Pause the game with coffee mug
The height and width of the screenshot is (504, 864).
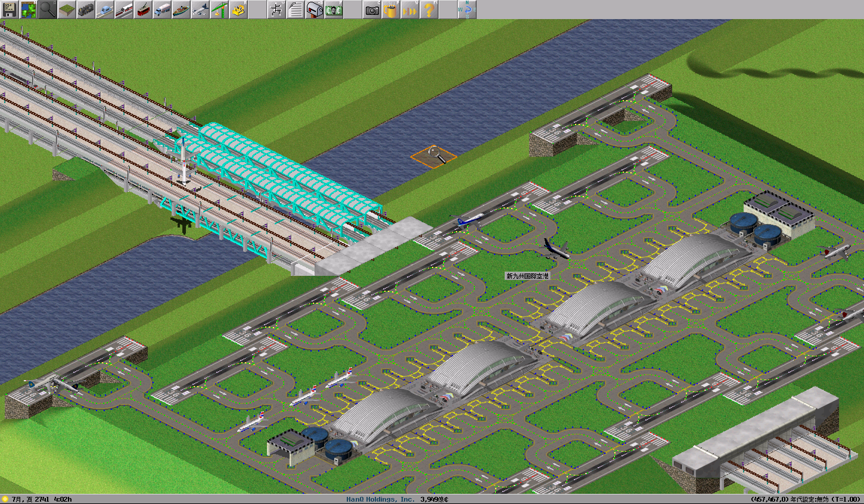click(x=391, y=10)
